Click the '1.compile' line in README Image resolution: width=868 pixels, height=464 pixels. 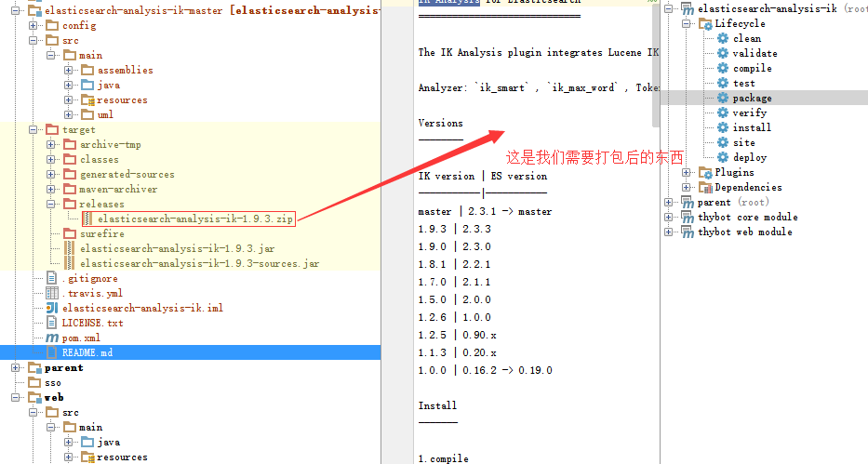tap(443, 458)
